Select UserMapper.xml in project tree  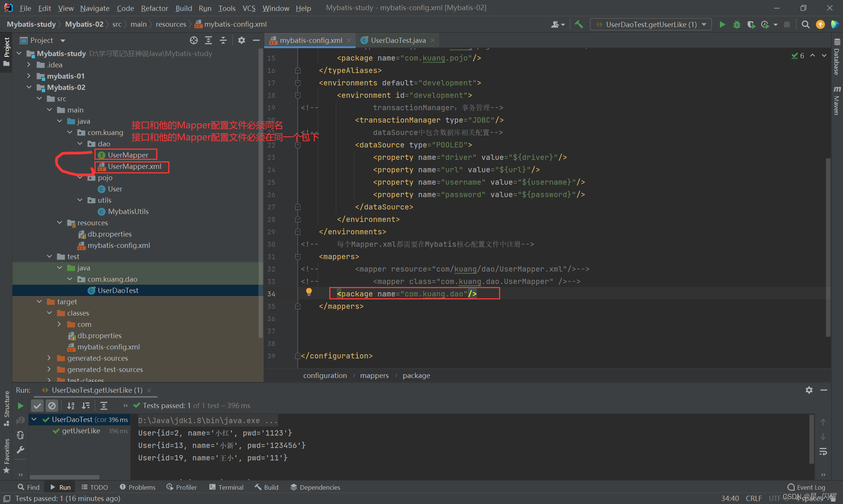[x=134, y=166]
